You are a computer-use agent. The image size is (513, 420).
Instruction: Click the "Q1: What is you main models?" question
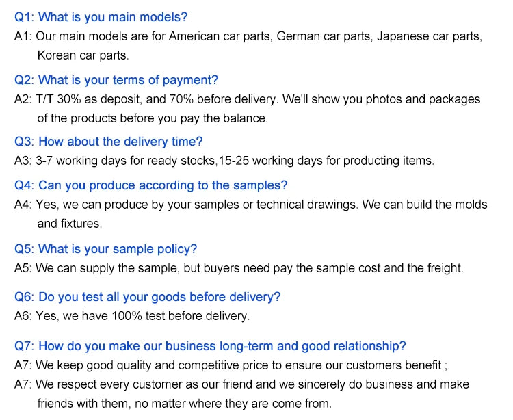[x=101, y=16]
